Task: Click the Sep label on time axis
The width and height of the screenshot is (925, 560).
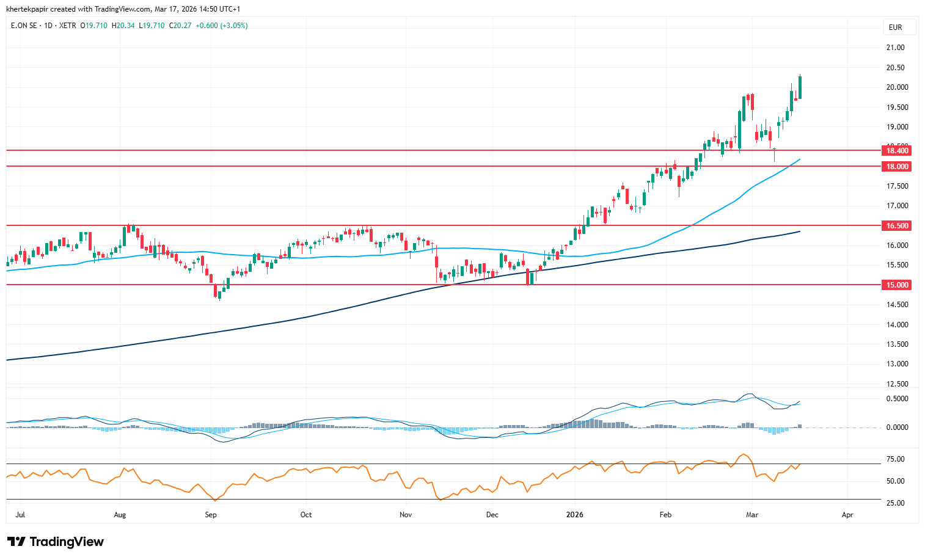Action: pos(211,515)
